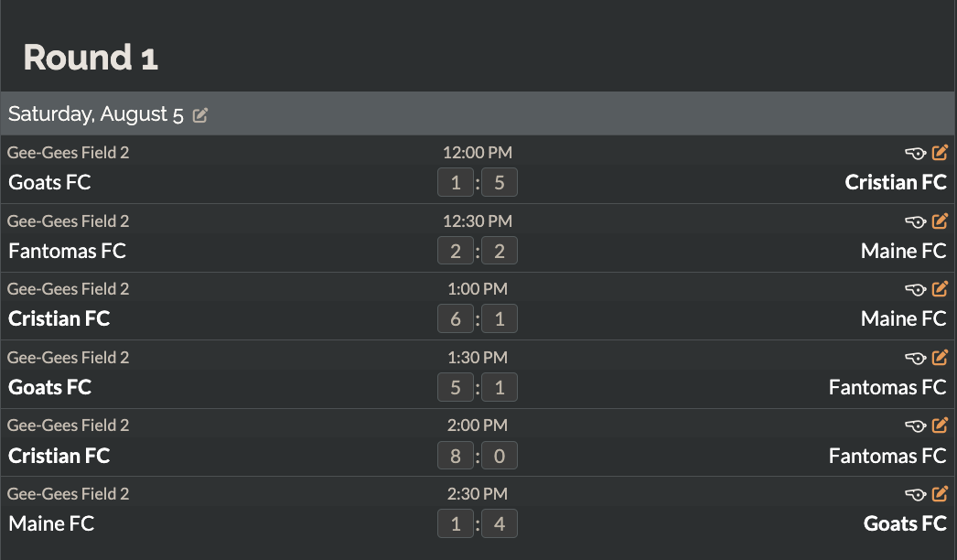
Task: Click whistle icon for 12:00 PM match
Action: [x=916, y=154]
